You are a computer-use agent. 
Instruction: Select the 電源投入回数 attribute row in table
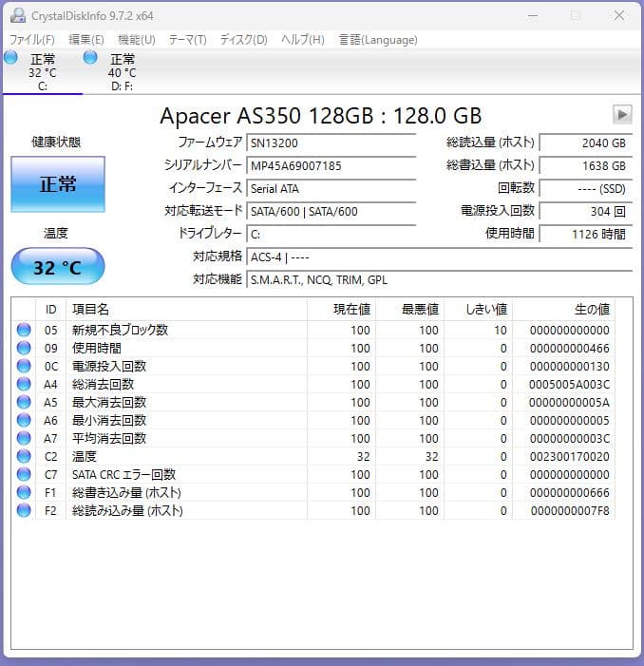coord(313,366)
